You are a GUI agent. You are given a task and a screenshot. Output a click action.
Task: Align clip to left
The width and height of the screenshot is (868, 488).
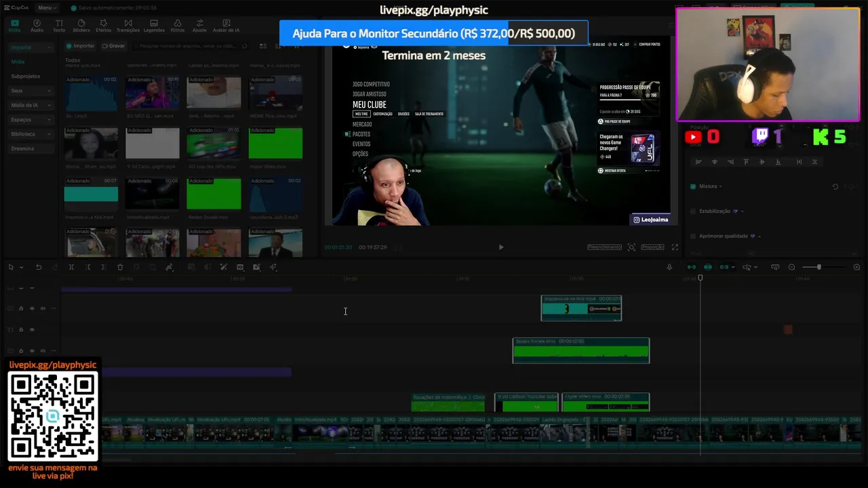(x=698, y=162)
